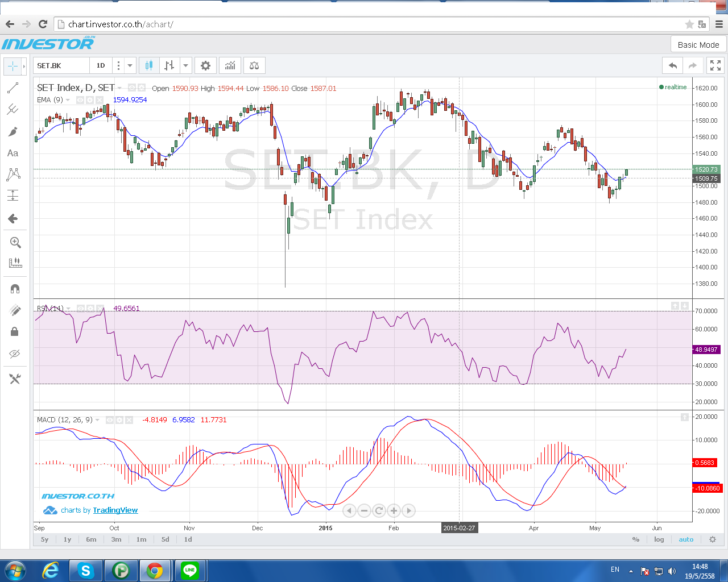Open compare symbols scales icon
The image size is (728, 582).
point(254,66)
